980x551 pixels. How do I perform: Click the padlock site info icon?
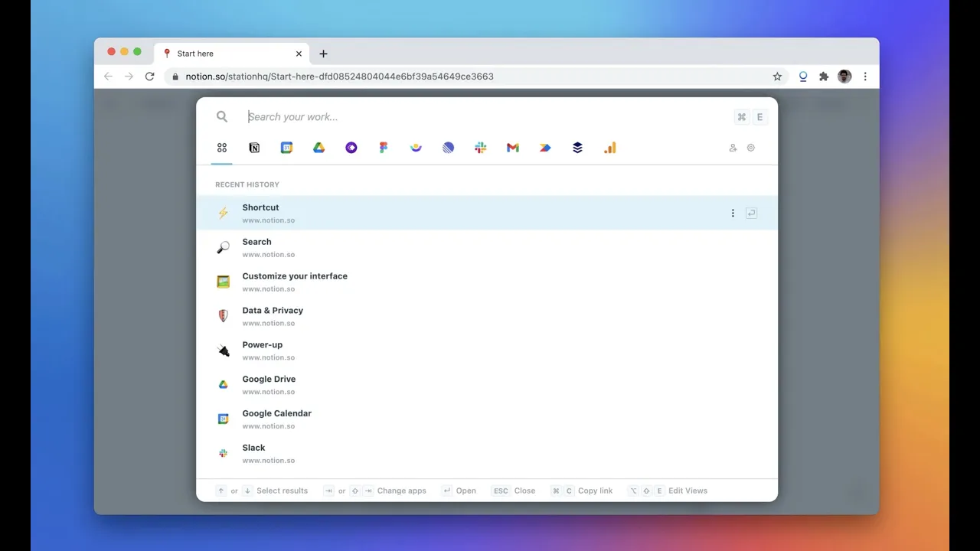[175, 77]
